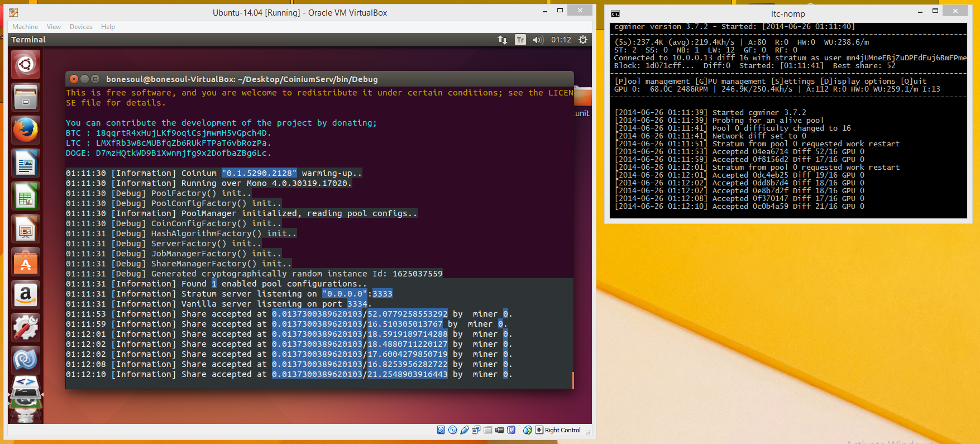980x444 pixels.
Task: Open the Ubuntu Dash search launcher
Action: [26, 64]
